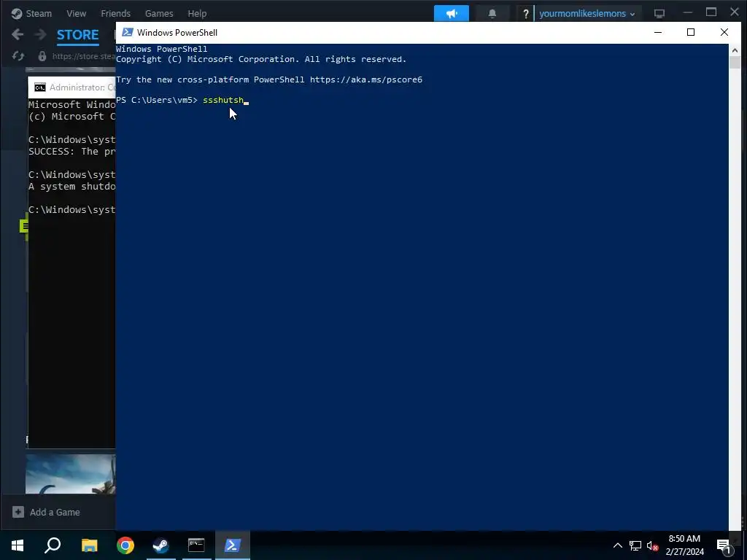The width and height of the screenshot is (747, 560).
Task: Switch to Steam via taskbar icon
Action: point(160,545)
